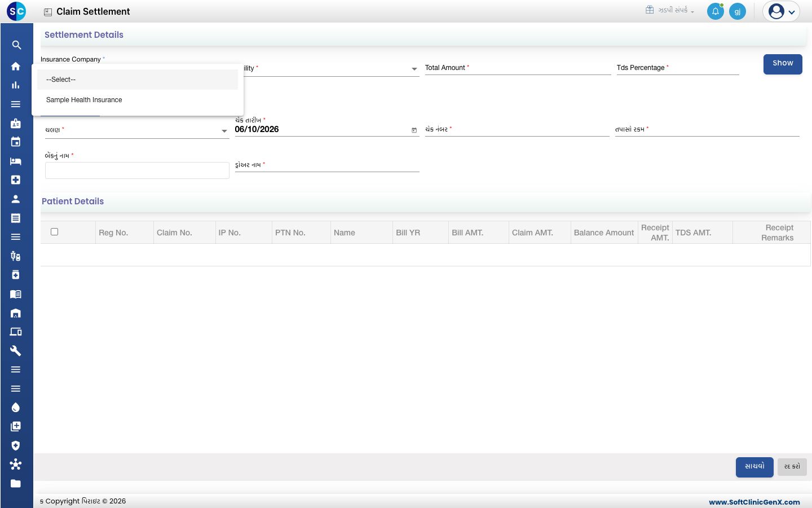Open the hub network icon
Viewport: 812px width, 508px height.
coord(16,465)
